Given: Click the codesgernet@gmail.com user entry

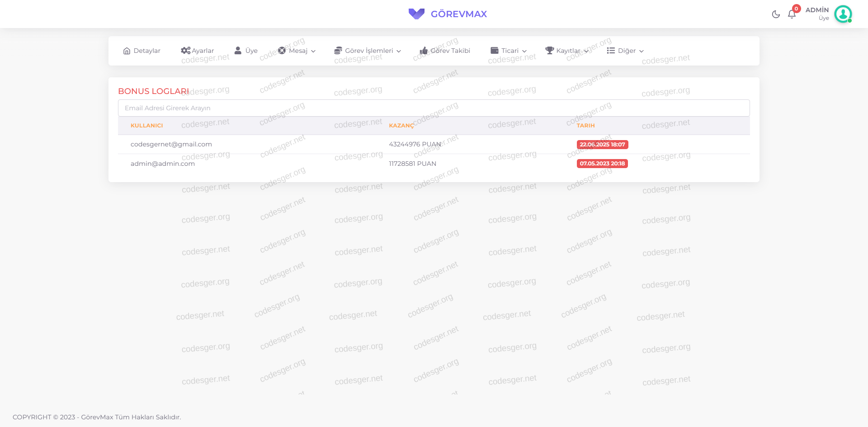Looking at the screenshot, I should tap(171, 144).
